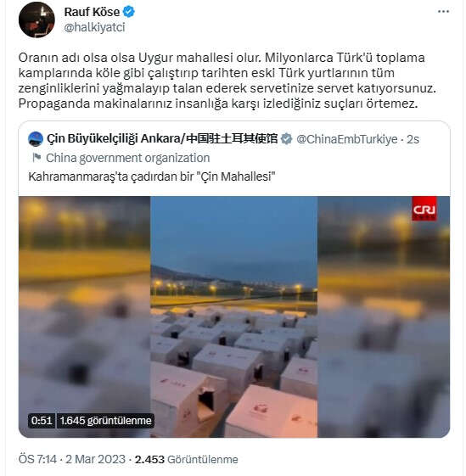Click the government organization flag icon

point(36,157)
